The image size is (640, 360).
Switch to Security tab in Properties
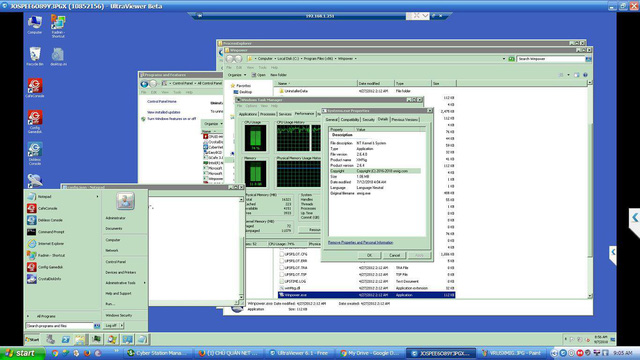pyautogui.click(x=368, y=120)
